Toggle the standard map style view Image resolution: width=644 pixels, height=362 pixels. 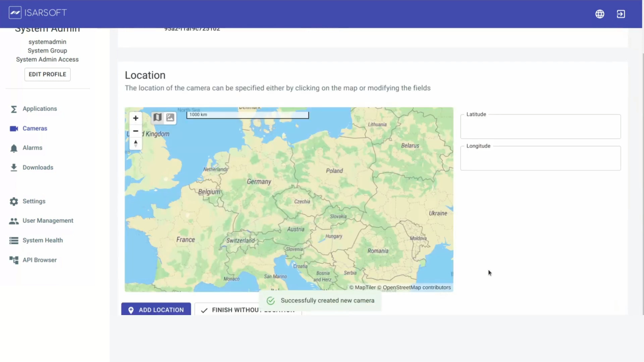coord(157,117)
